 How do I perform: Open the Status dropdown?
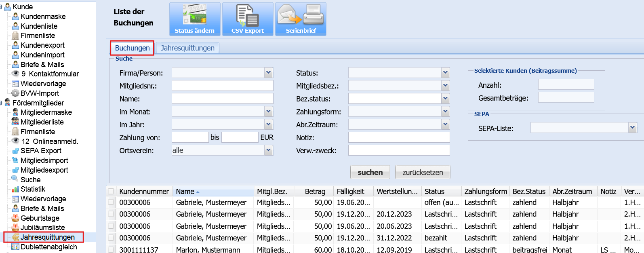(x=445, y=73)
